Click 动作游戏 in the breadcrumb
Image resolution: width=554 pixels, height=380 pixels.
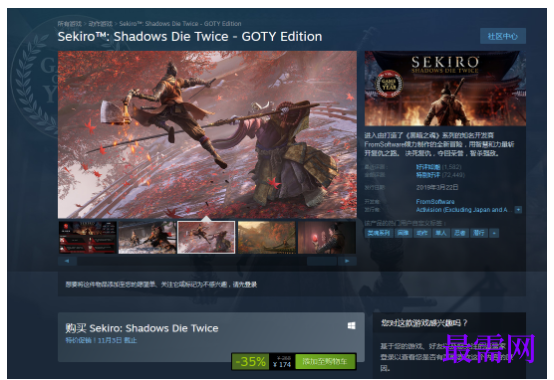click(x=100, y=24)
